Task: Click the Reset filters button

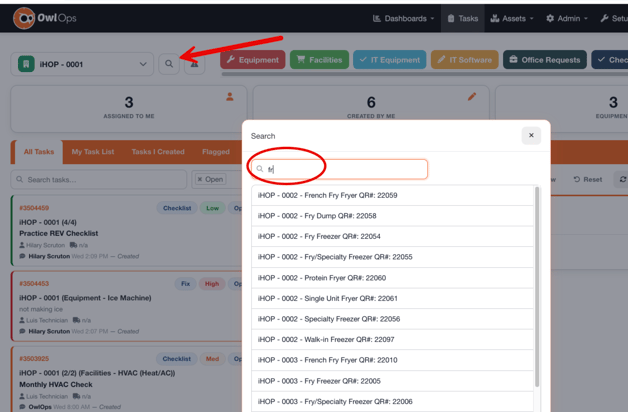Action: tap(588, 179)
